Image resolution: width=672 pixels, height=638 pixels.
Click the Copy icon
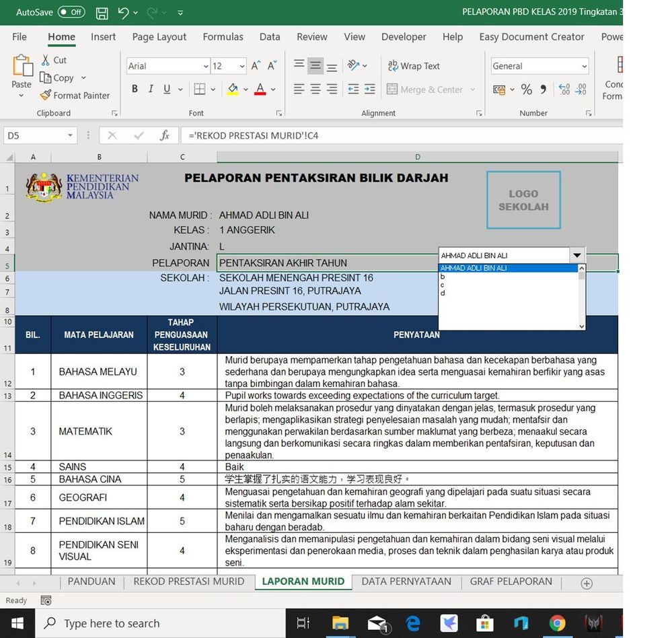point(46,77)
